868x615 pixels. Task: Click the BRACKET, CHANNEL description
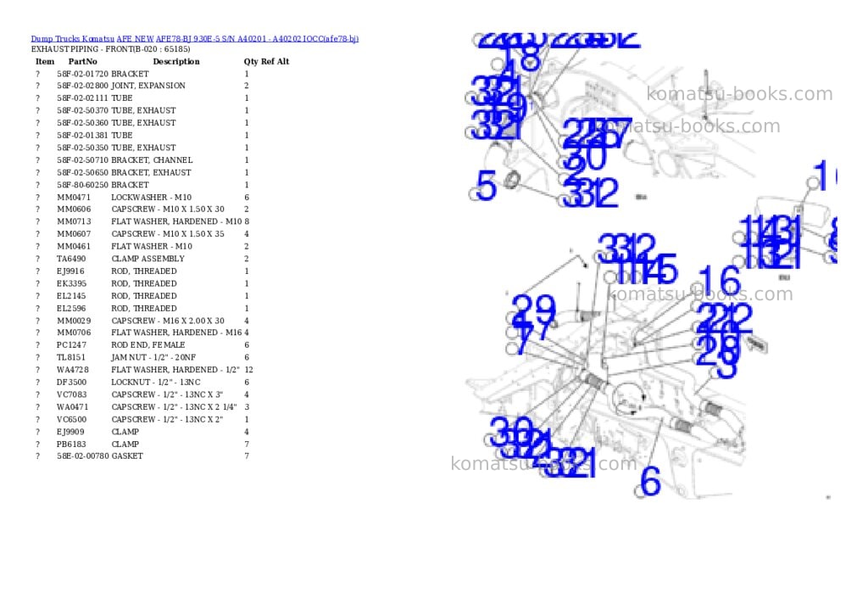click(x=153, y=160)
